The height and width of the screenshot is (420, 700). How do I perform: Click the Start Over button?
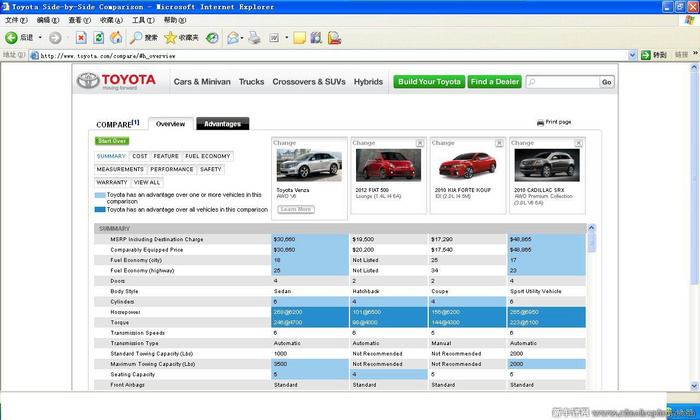tap(112, 141)
